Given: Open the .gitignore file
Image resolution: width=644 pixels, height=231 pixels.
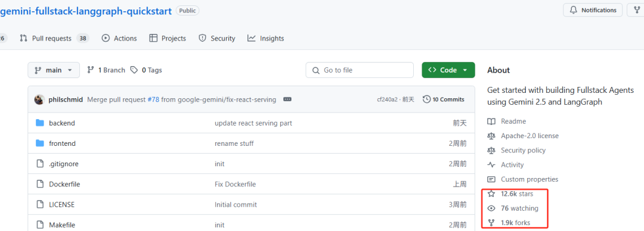Looking at the screenshot, I should point(64,164).
